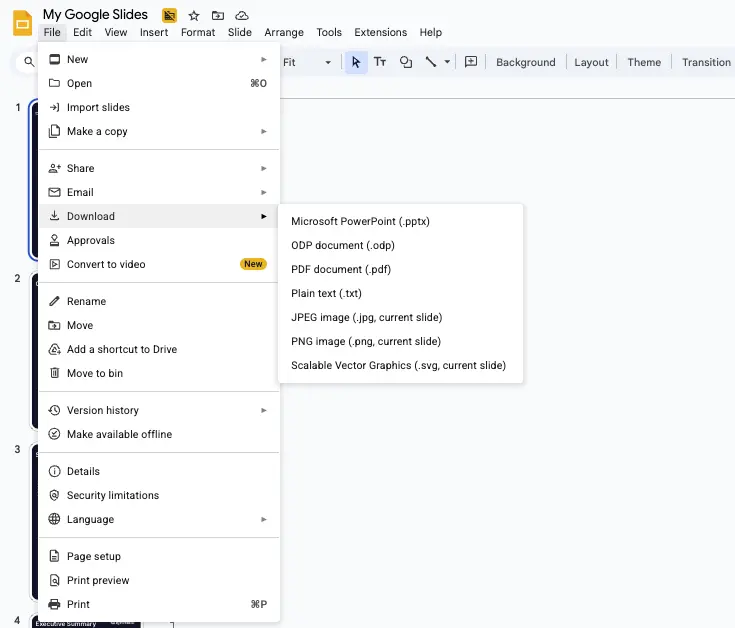Check the cloud document status icon

(x=241, y=16)
